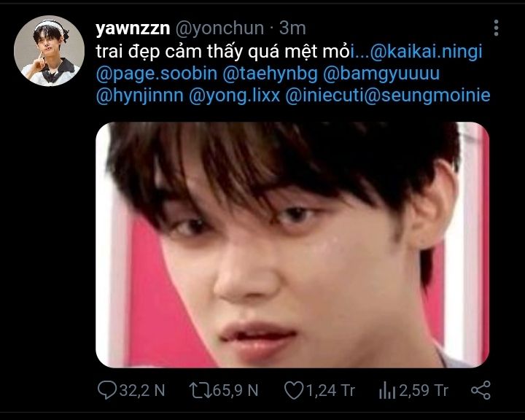Like the tweet with the heart icon
525x420 pixels.
293,390
